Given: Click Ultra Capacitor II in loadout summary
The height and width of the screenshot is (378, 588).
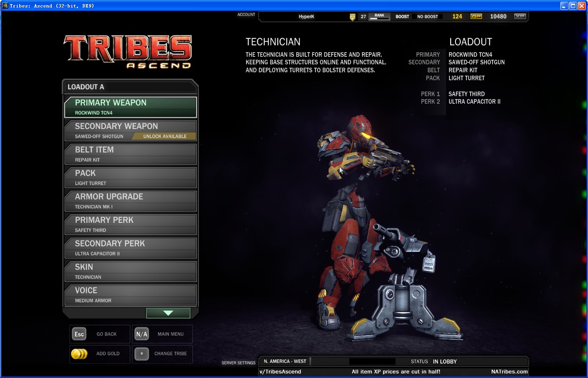Looking at the screenshot, I should (474, 101).
